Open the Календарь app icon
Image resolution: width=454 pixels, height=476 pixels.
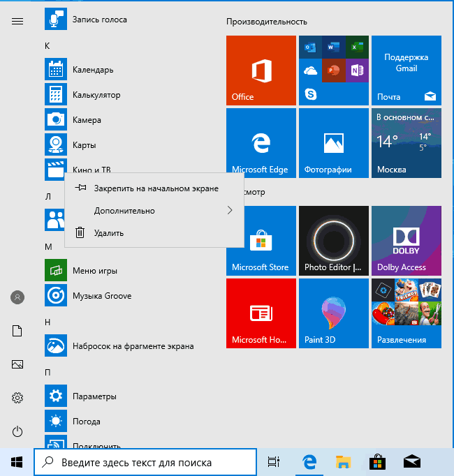click(56, 69)
